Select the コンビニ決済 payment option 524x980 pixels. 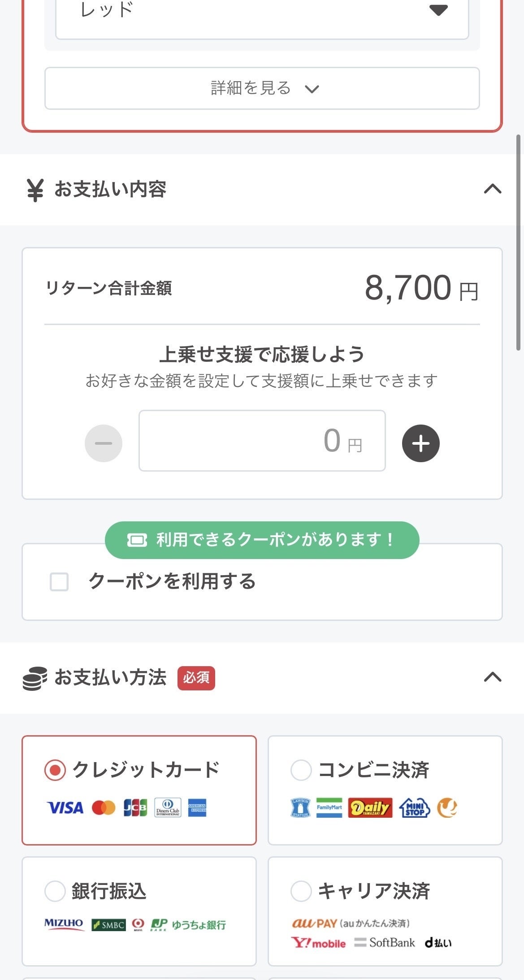pyautogui.click(x=301, y=770)
